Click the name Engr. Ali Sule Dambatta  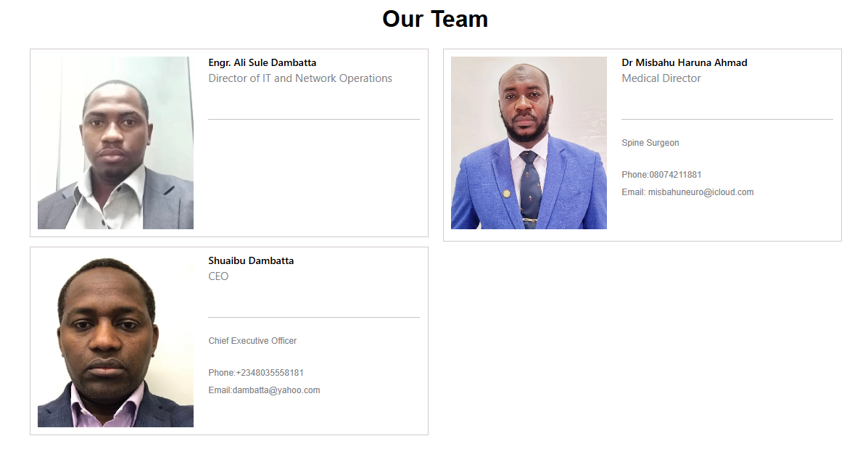point(263,62)
